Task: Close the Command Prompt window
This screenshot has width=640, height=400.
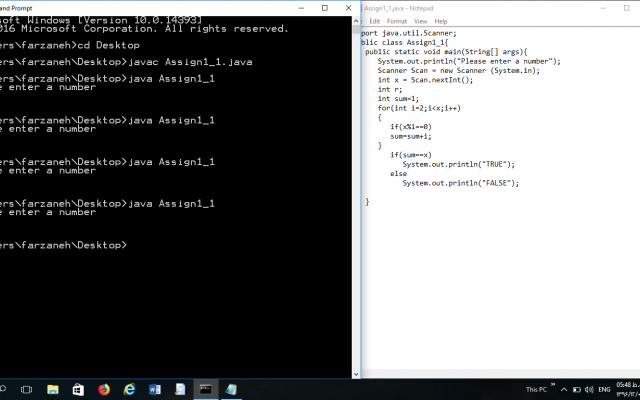Action: coord(348,8)
